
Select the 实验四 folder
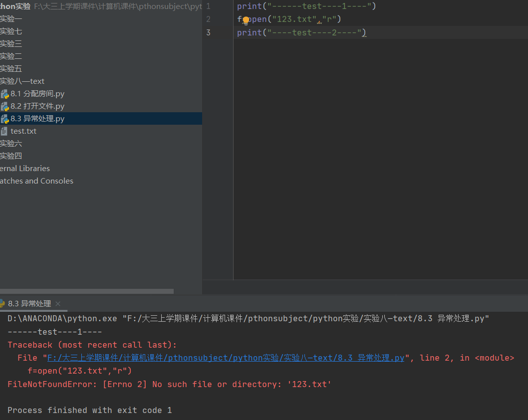[x=11, y=156]
